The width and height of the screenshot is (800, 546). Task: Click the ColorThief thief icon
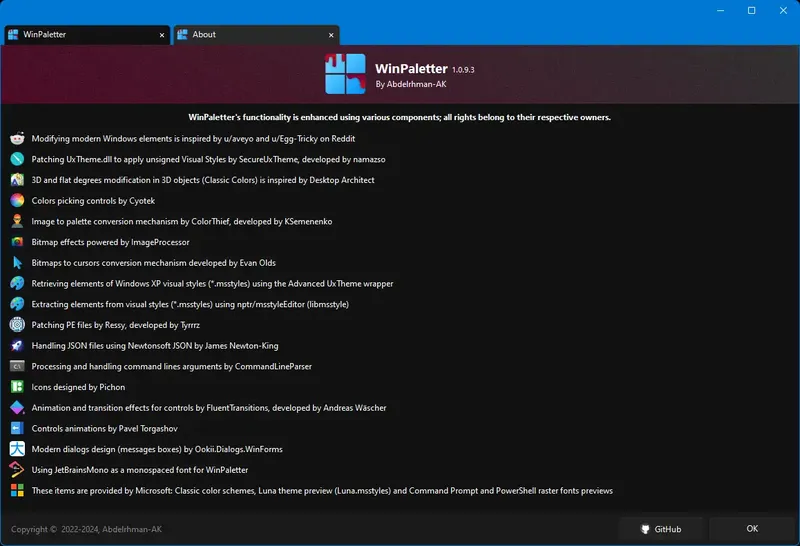point(17,221)
